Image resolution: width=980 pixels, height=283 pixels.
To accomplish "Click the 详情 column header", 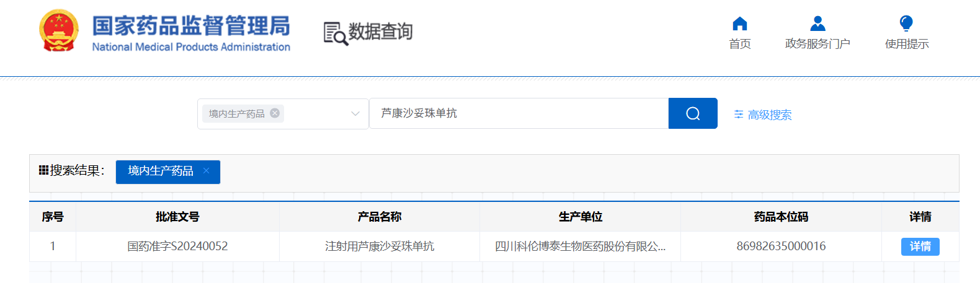I will [x=920, y=217].
